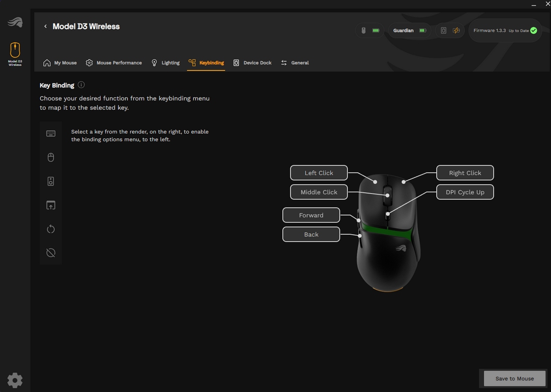551x392 pixels.
Task: Switch to the General tab
Action: click(295, 63)
